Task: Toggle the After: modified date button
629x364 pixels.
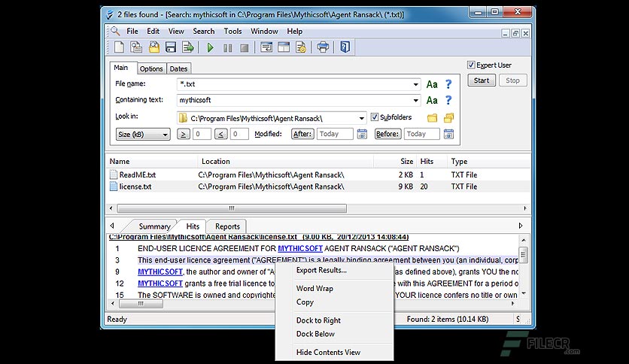Action: click(x=302, y=134)
